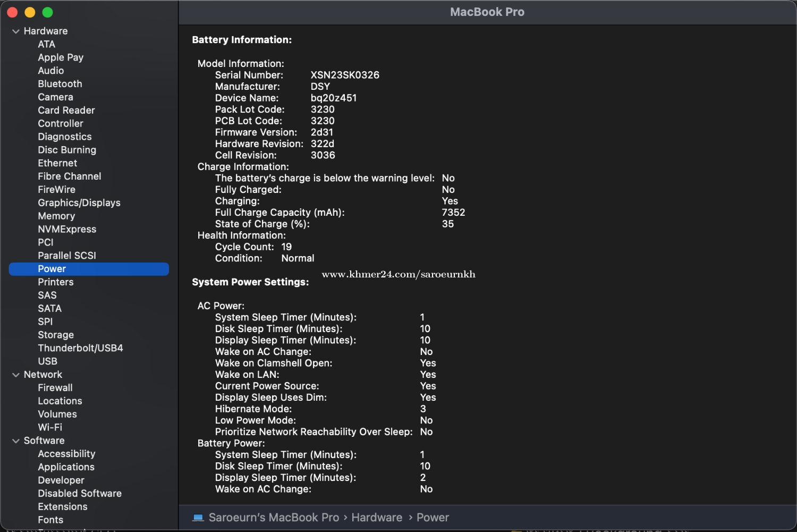Open the Disabled Software entry
Image resolution: width=797 pixels, height=532 pixels.
[x=80, y=494]
